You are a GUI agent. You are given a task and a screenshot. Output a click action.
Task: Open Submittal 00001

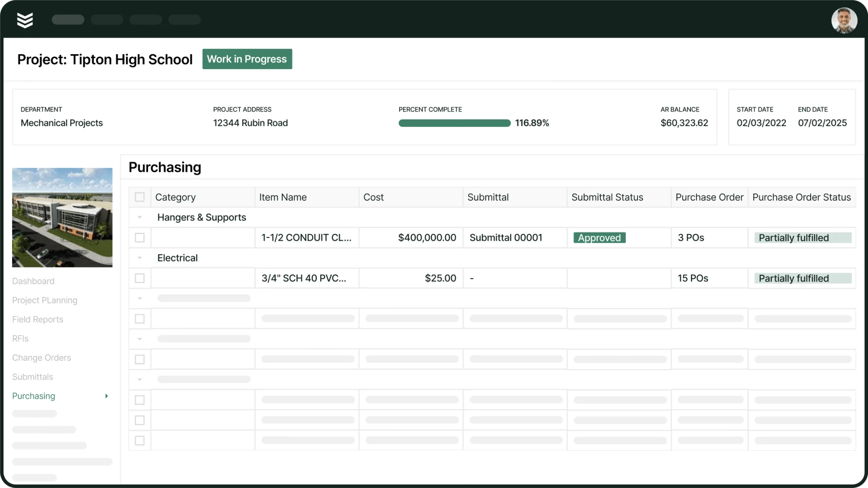point(506,237)
